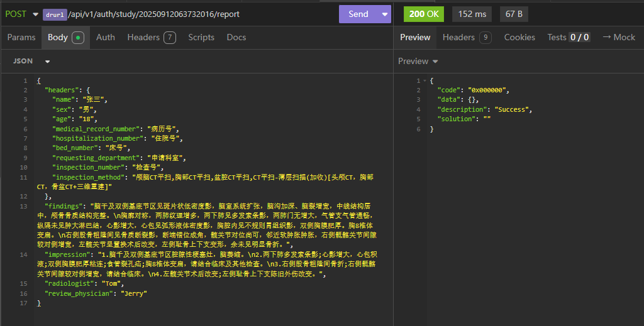Open the Send options arrow
644x326 pixels.
click(x=385, y=14)
